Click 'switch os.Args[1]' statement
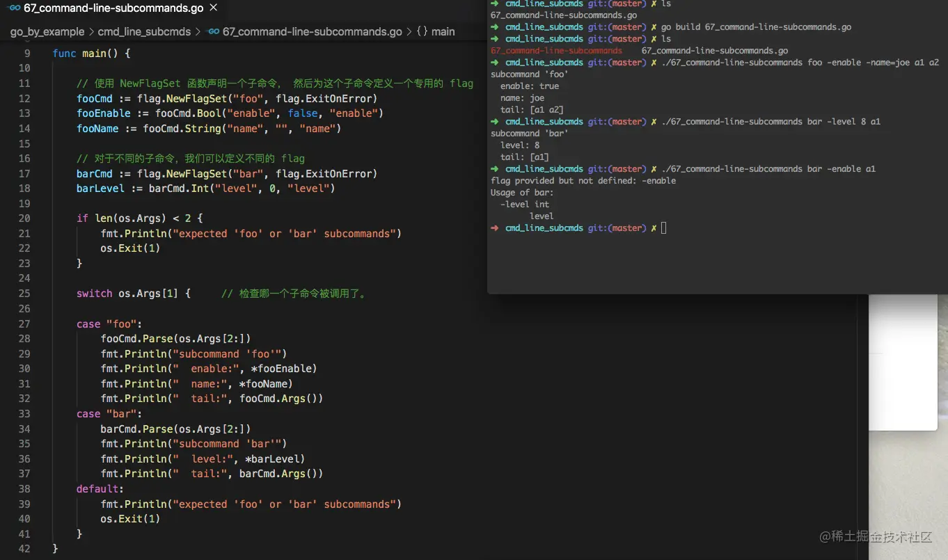The height and width of the screenshot is (560, 948). 127,294
